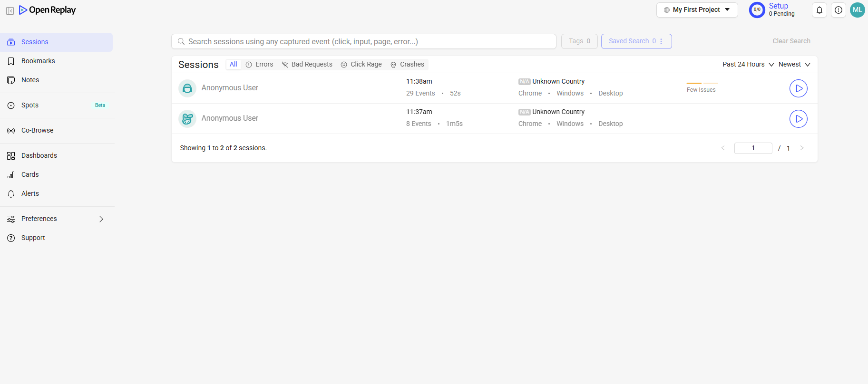This screenshot has height=384, width=868.
Task: Click the first Anonymous User avatar
Action: (187, 88)
